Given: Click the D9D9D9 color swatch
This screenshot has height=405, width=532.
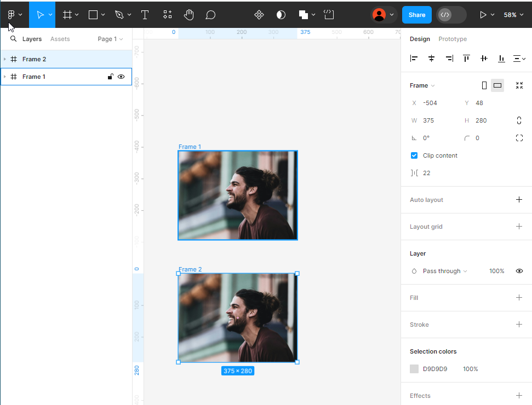Looking at the screenshot, I should (414, 369).
